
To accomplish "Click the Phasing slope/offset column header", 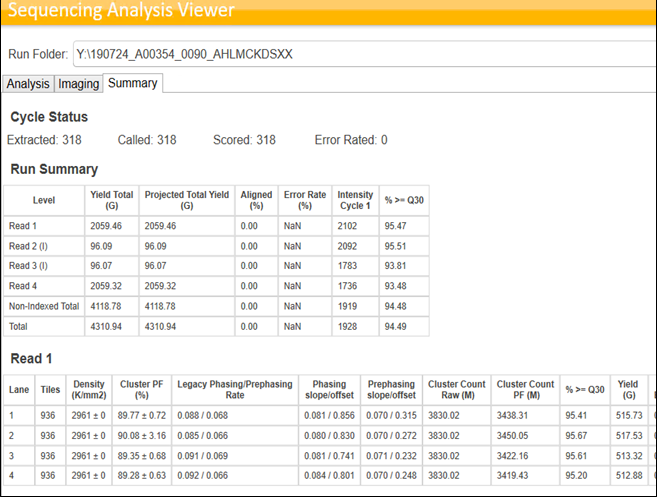I will 329,390.
